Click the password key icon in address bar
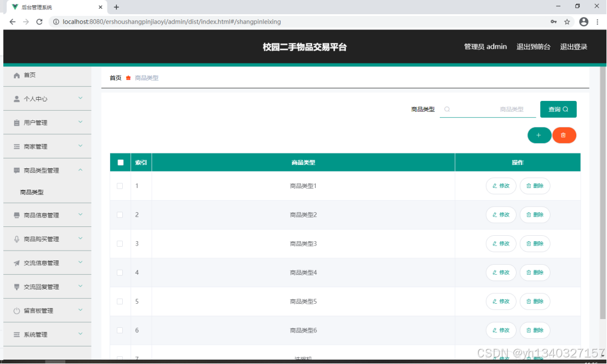 pos(554,22)
